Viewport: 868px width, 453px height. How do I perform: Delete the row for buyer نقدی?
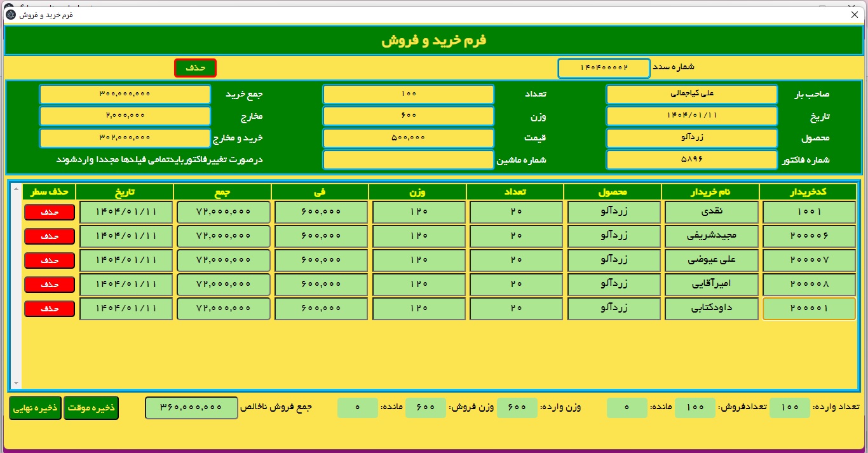click(50, 212)
